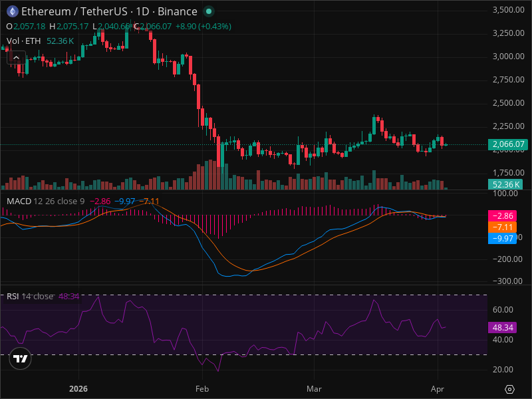Click the open price value 2,057.18
The image size is (532, 399).
point(29,27)
